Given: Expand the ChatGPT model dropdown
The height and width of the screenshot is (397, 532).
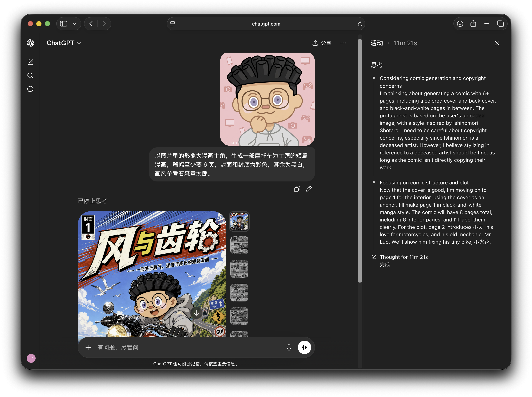Looking at the screenshot, I should 64,43.
